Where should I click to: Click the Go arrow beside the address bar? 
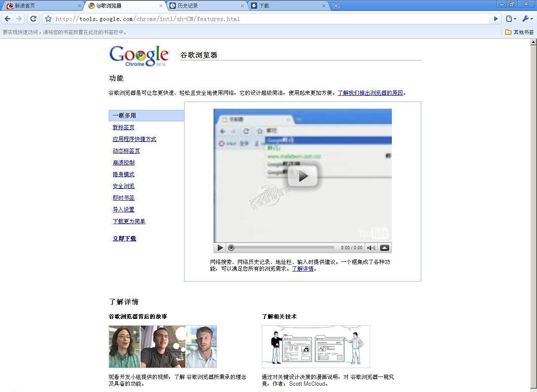coord(496,18)
